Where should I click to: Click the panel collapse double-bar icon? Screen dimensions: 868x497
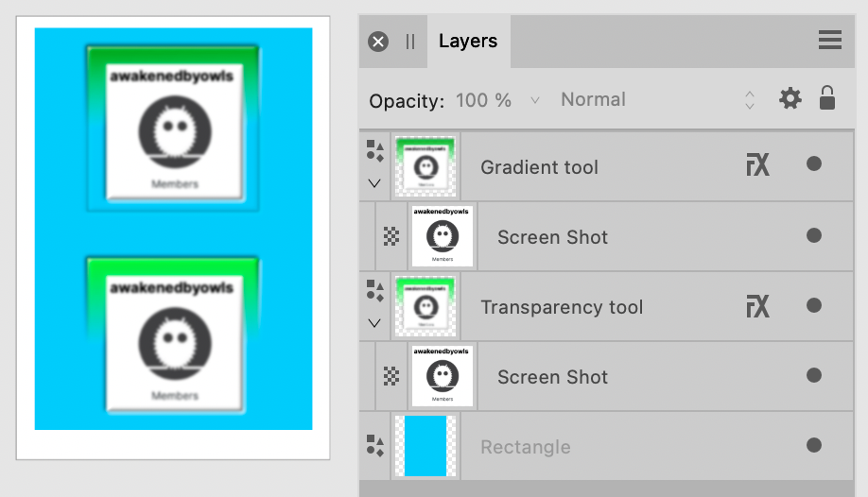(410, 42)
